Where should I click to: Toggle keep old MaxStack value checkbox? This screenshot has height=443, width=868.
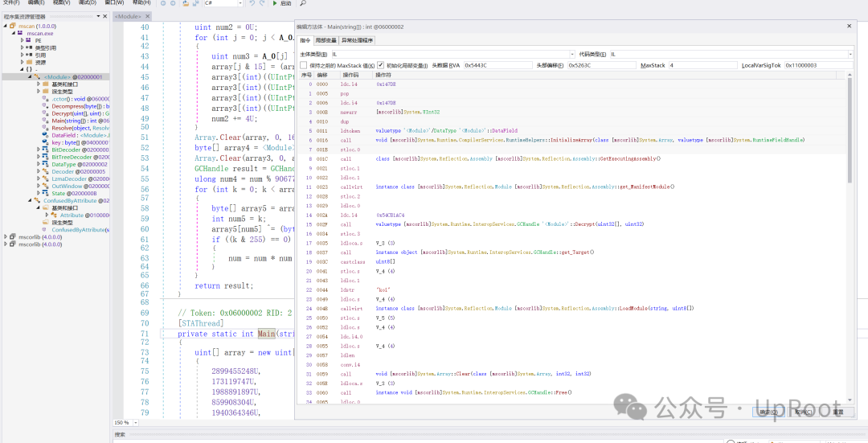[x=303, y=65]
